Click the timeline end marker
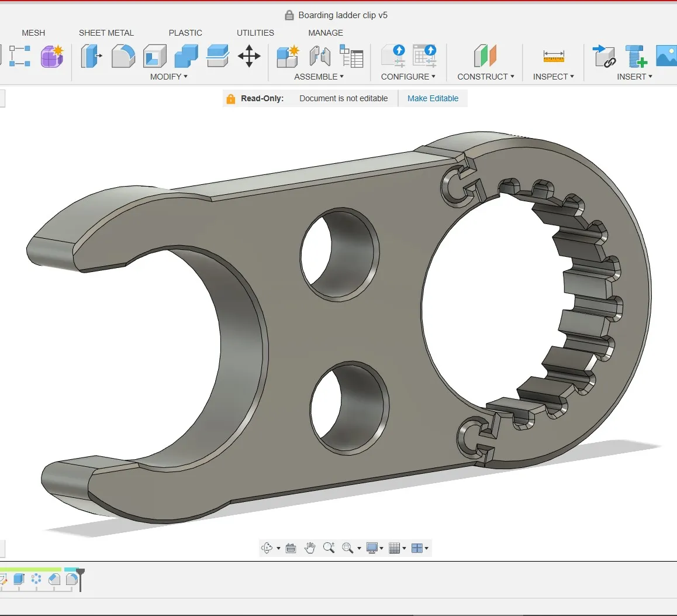677x616 pixels. coord(80,580)
